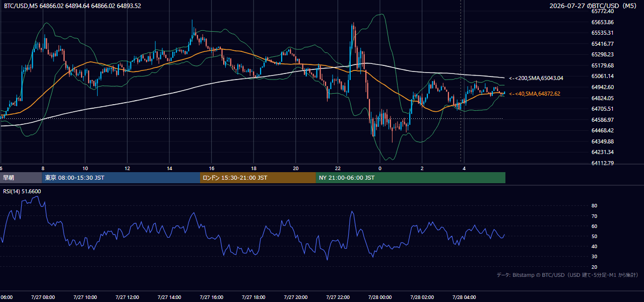Click bottom date label 7/27 20:00

(296, 297)
